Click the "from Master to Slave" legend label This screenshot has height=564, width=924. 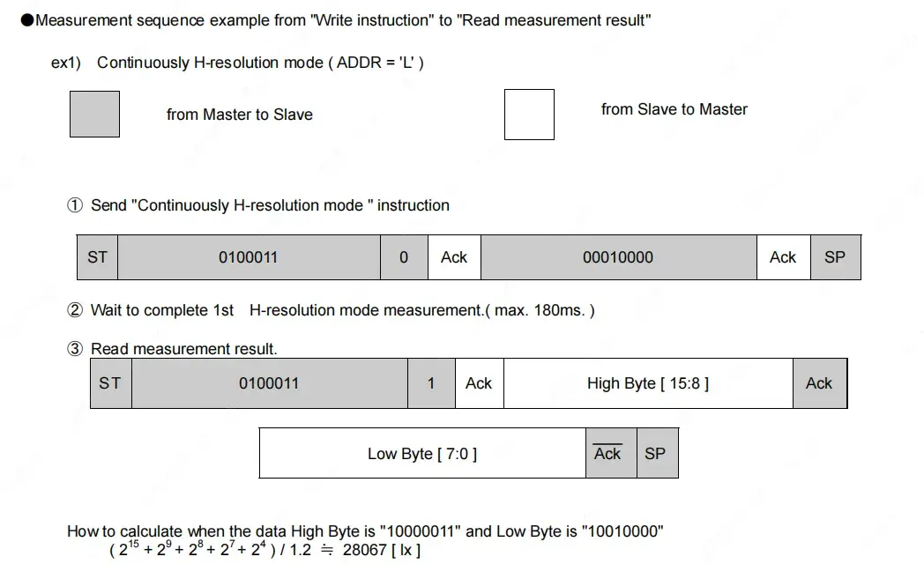(240, 115)
